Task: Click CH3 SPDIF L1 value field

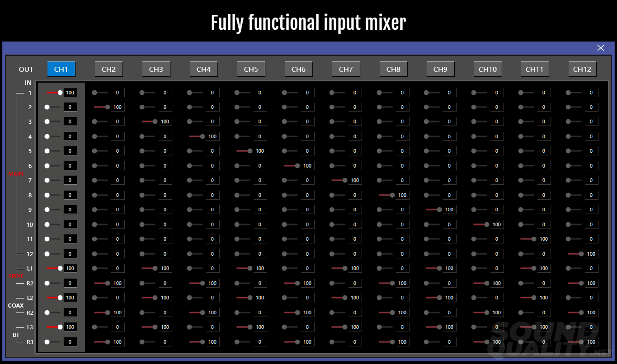Action: (165, 268)
